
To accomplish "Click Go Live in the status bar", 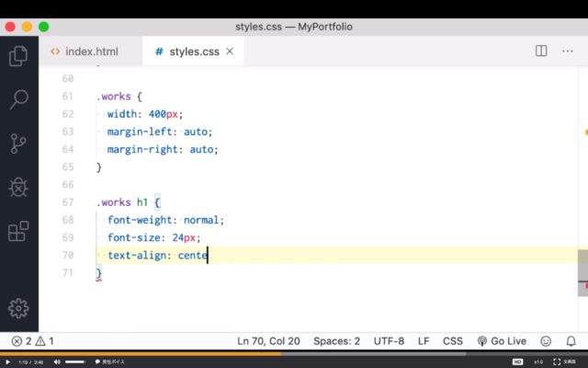I will pos(502,340).
